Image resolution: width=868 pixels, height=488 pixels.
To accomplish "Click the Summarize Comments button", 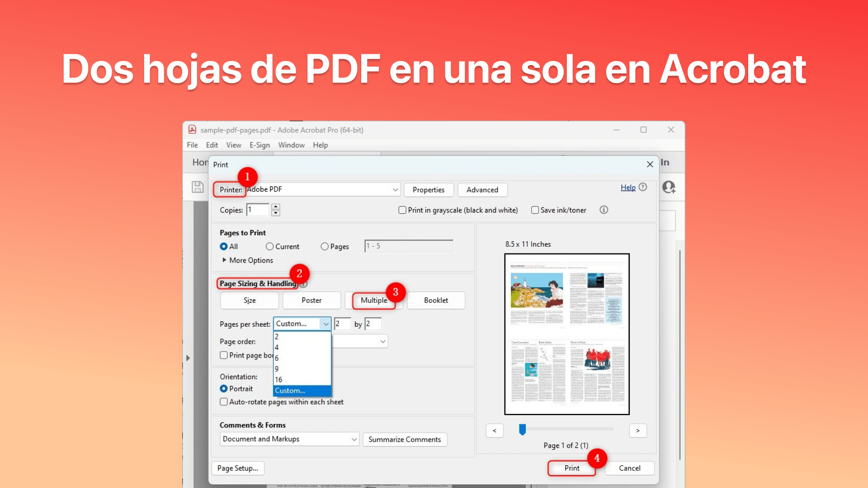I will click(x=405, y=439).
